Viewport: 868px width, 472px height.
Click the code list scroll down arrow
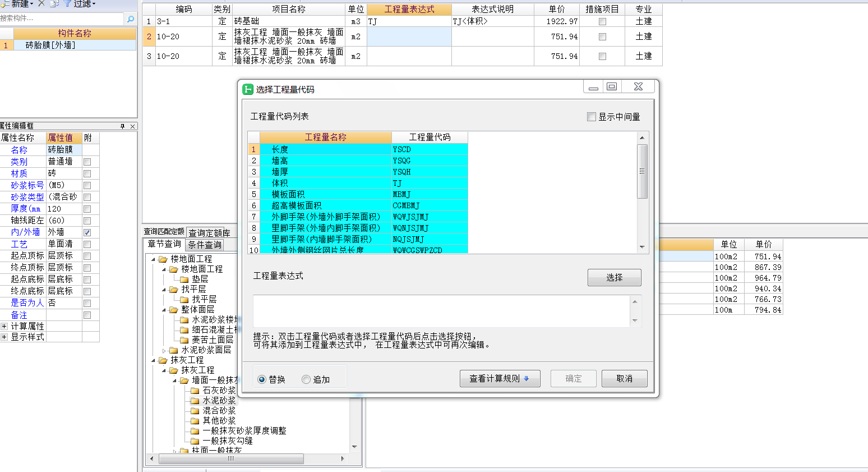(x=642, y=247)
